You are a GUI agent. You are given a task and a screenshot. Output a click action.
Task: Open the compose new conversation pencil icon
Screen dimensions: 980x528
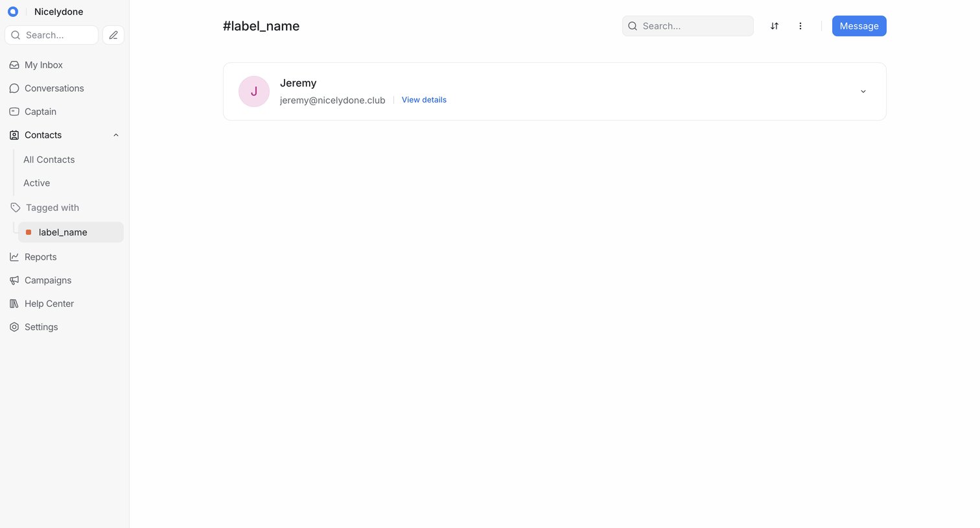(113, 35)
